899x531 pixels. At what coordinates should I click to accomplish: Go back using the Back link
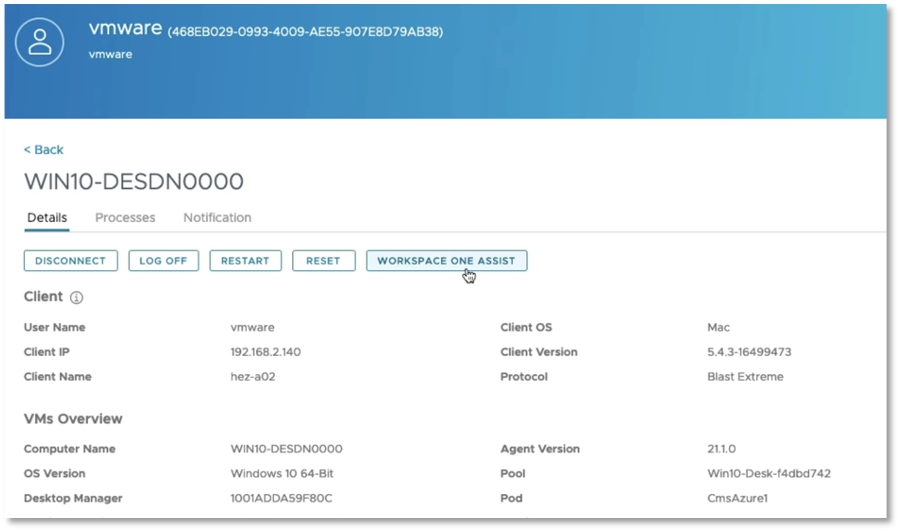tap(44, 150)
